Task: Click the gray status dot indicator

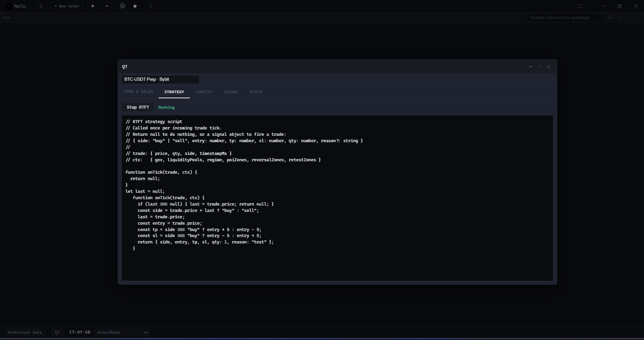Action: pyautogui.click(x=135, y=6)
